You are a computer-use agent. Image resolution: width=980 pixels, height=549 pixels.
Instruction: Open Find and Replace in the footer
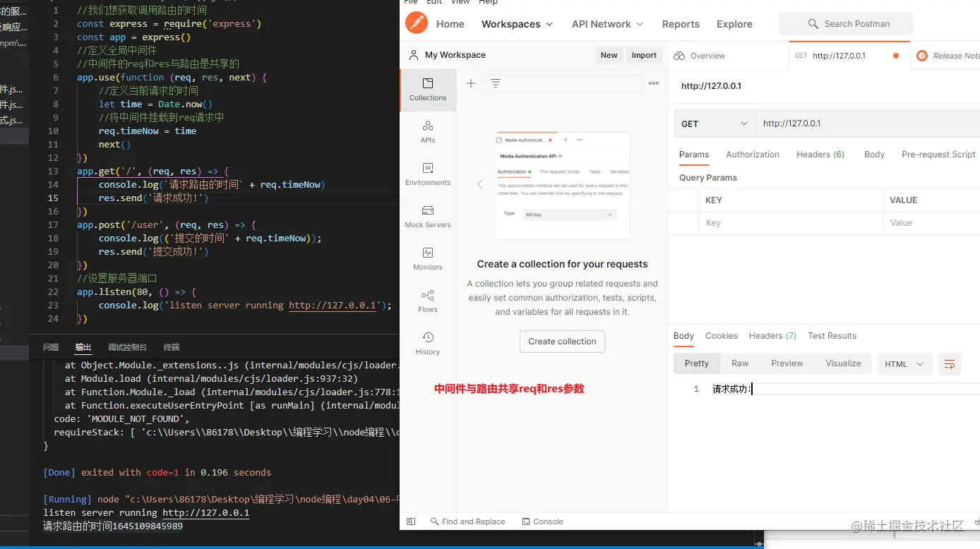click(x=467, y=521)
